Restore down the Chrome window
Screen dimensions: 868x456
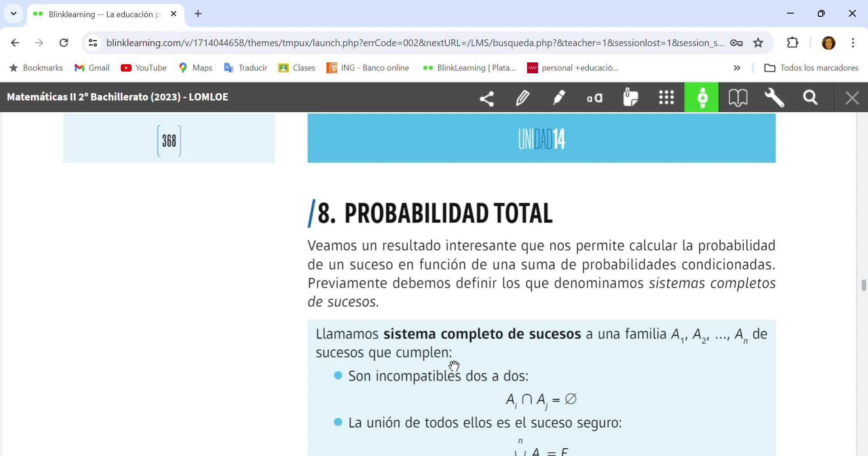(821, 14)
